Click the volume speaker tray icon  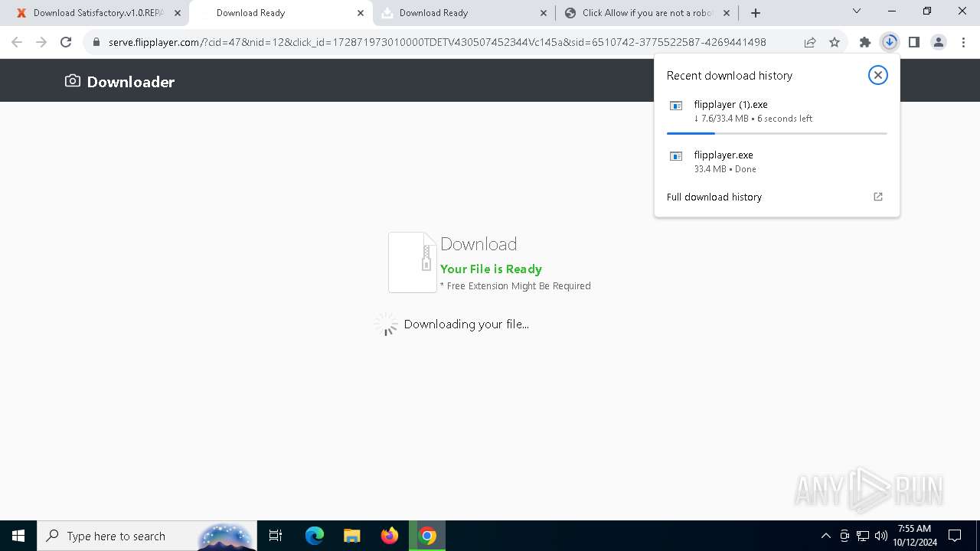[881, 536]
